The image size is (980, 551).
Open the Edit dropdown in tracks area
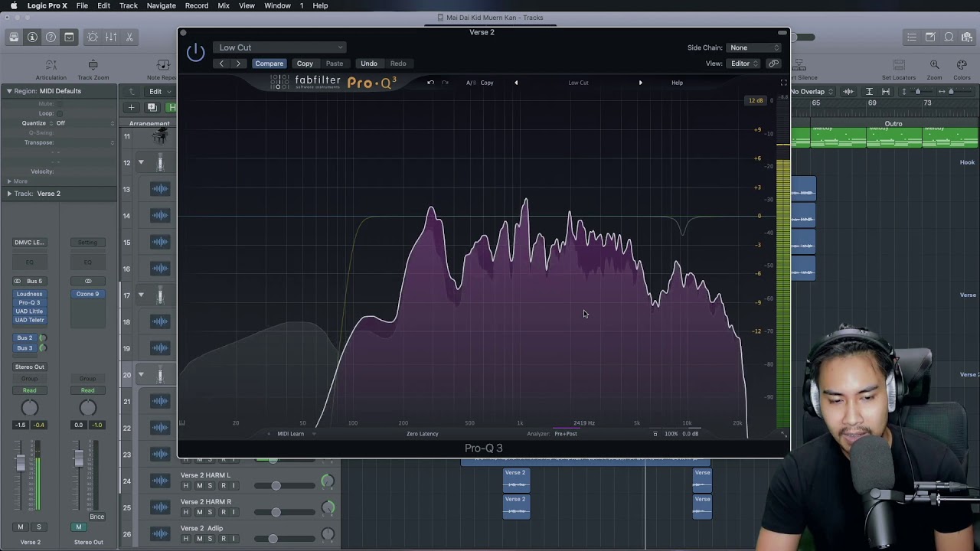pos(160,92)
